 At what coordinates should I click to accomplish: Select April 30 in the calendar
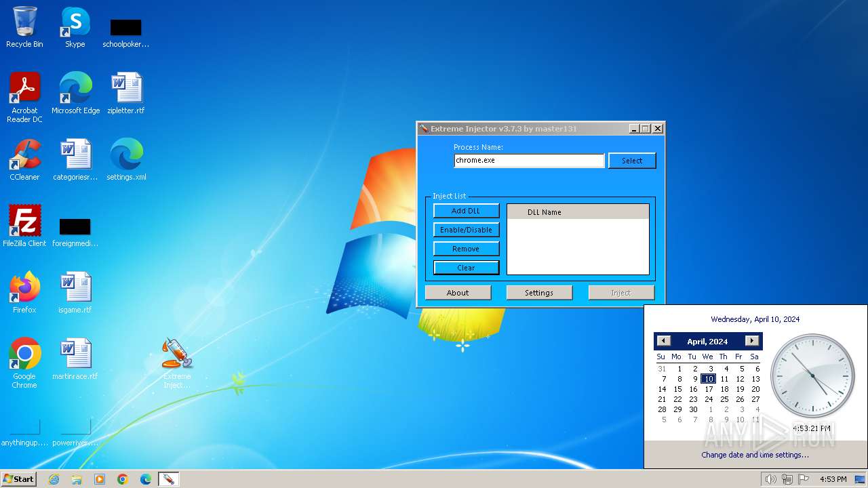click(693, 409)
